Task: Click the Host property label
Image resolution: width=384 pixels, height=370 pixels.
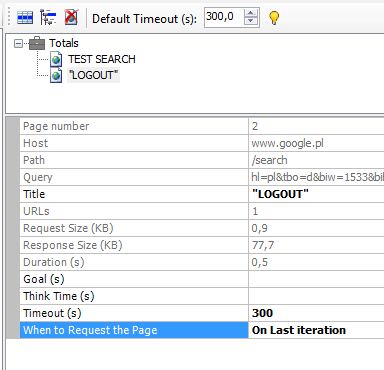Action: (35, 143)
